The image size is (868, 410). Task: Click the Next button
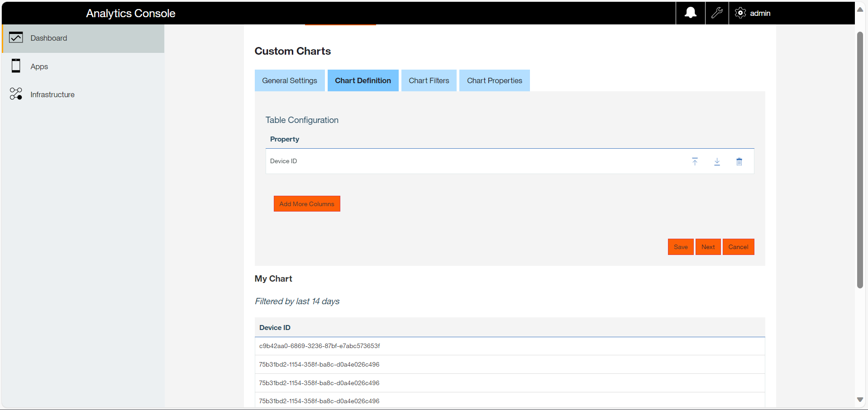(x=708, y=247)
